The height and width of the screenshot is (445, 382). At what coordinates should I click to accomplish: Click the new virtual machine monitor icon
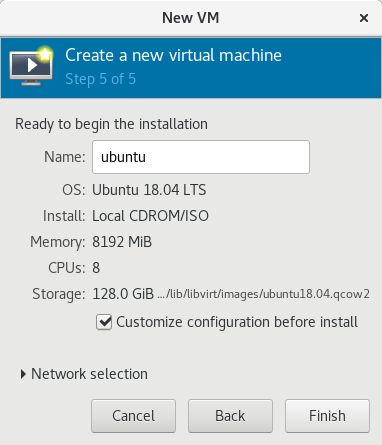point(31,66)
